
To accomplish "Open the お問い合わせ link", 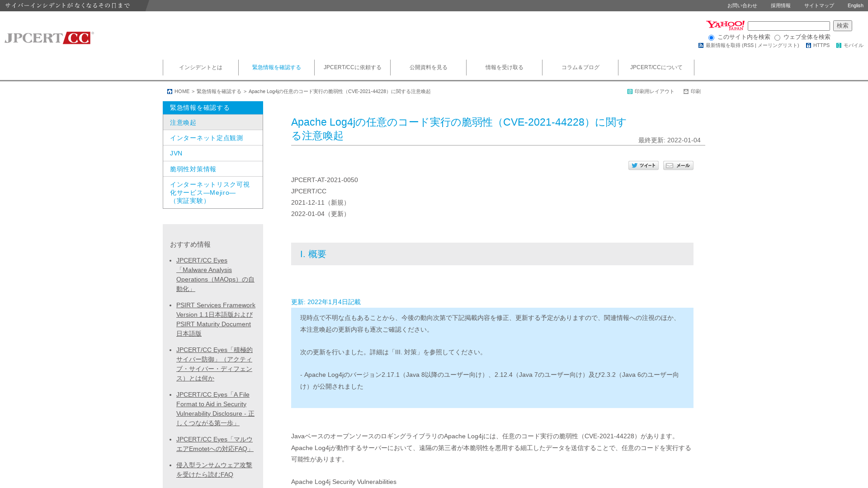I will tap(742, 6).
